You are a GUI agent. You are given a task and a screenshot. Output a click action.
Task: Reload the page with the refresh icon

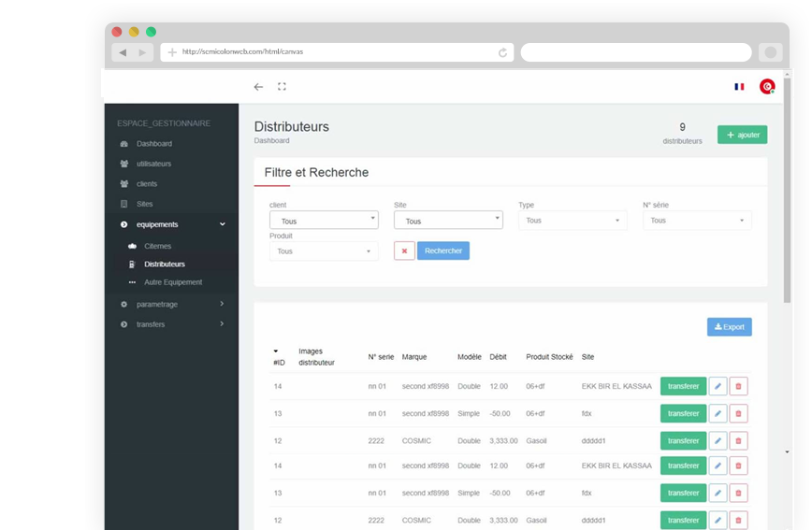pyautogui.click(x=502, y=52)
